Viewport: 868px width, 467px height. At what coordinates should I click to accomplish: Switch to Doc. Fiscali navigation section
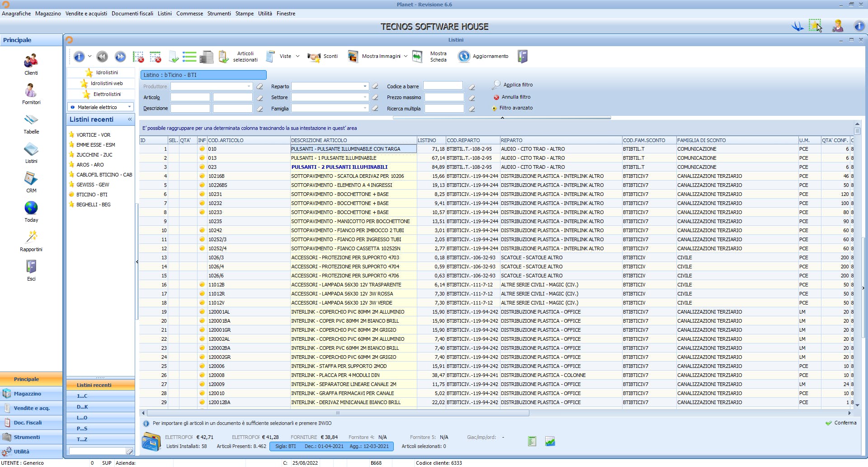point(31,423)
